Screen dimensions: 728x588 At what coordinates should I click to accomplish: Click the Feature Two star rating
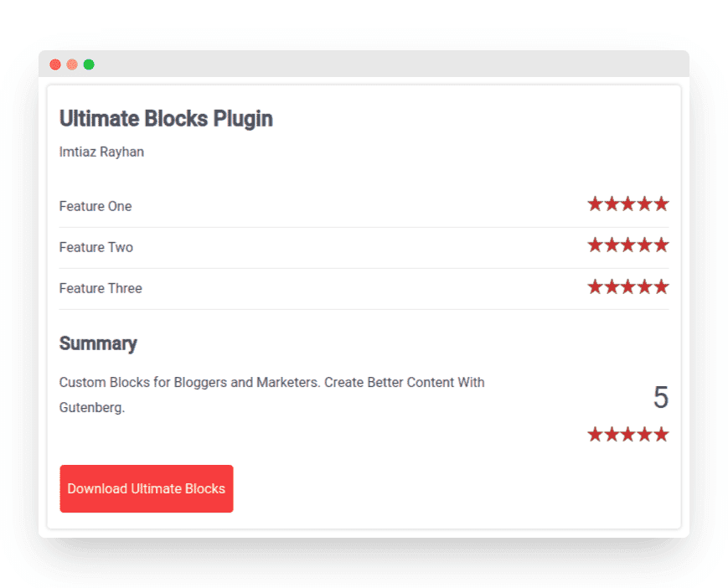point(627,245)
